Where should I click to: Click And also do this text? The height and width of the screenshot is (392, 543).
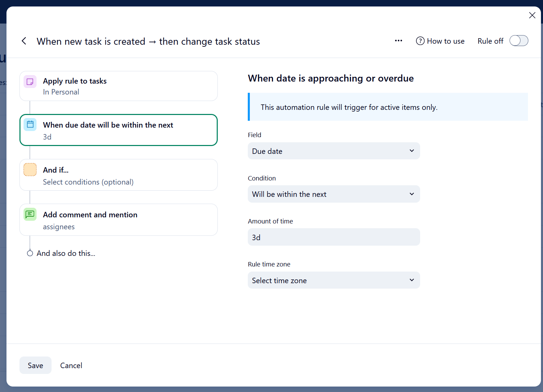point(66,253)
